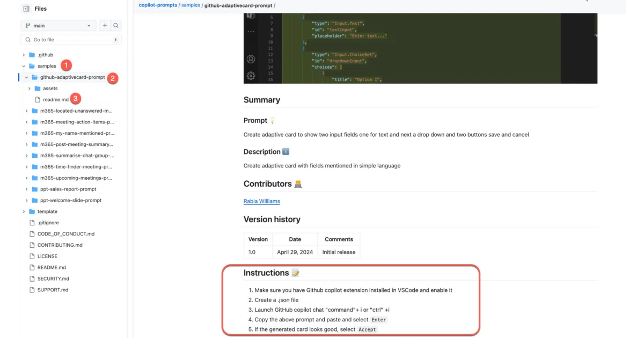Screen dimensions: 644x338
Task: Expand the ppt-sales-report-prompt folder chevron
Action: pyautogui.click(x=26, y=189)
